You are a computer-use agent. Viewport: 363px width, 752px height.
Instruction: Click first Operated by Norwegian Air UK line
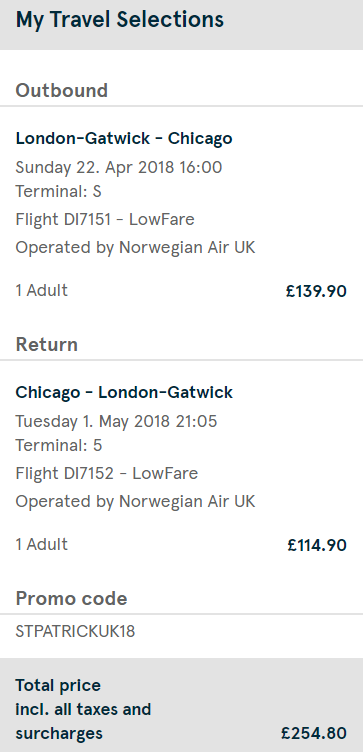click(135, 247)
